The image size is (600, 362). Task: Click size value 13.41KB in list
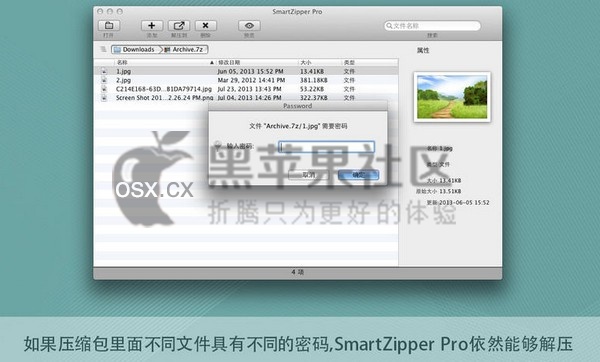click(x=312, y=71)
